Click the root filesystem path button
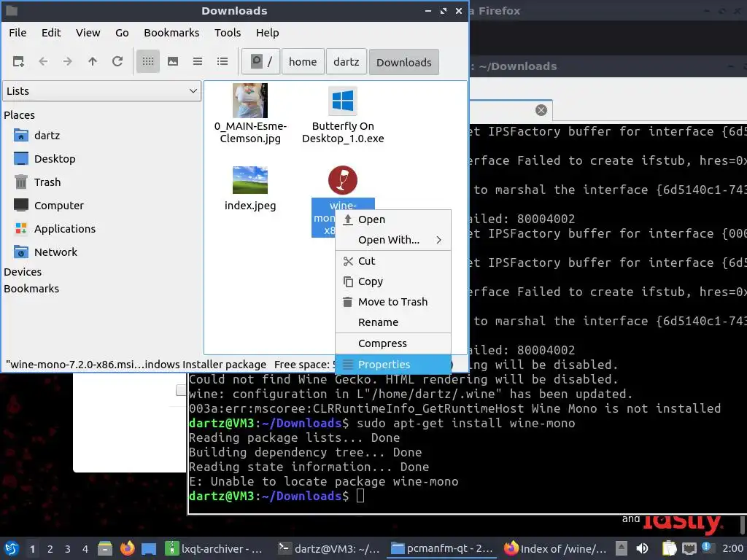 click(261, 61)
